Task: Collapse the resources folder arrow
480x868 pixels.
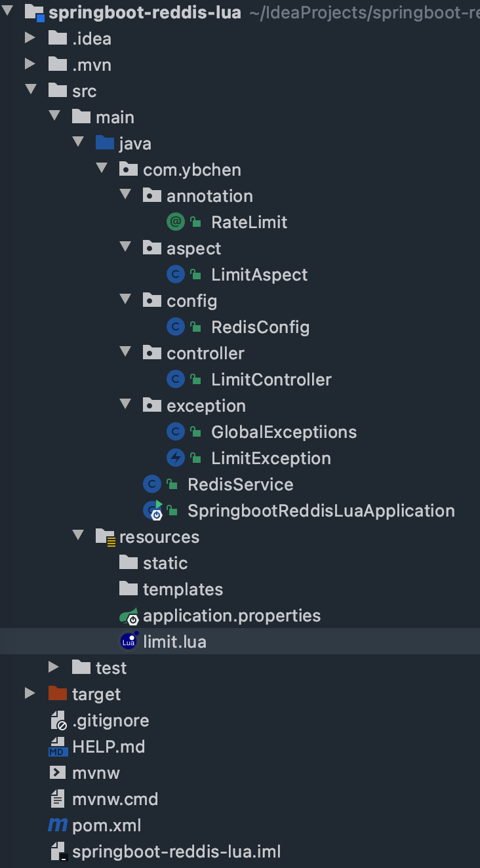Action: (79, 536)
